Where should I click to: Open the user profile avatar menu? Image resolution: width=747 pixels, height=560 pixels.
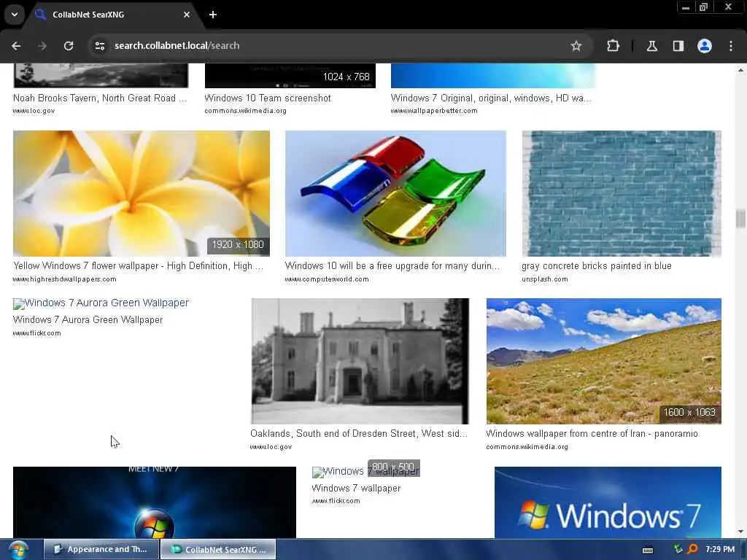[705, 46]
